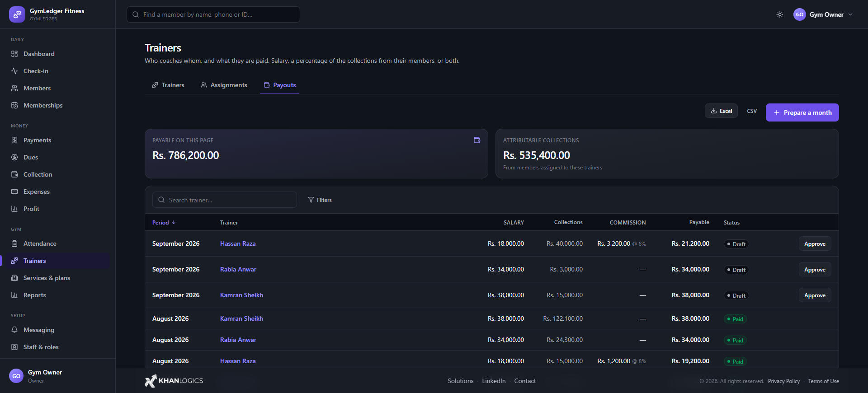Viewport: 868px width, 393px height.
Task: Click the Solutions footer link
Action: [x=461, y=381]
